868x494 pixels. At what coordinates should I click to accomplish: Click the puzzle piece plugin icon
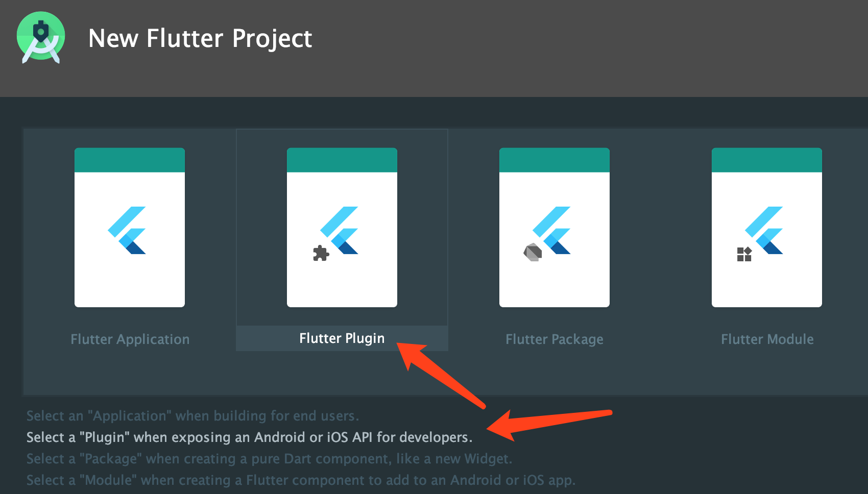(x=321, y=253)
